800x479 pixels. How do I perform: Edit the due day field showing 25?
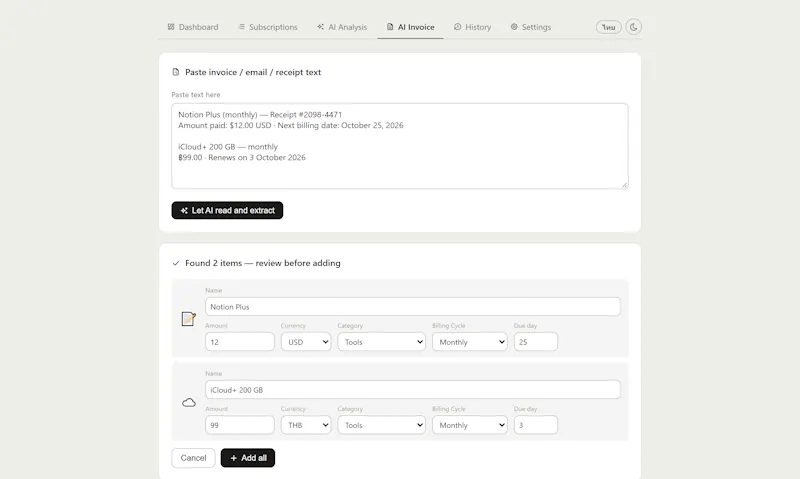coord(536,342)
